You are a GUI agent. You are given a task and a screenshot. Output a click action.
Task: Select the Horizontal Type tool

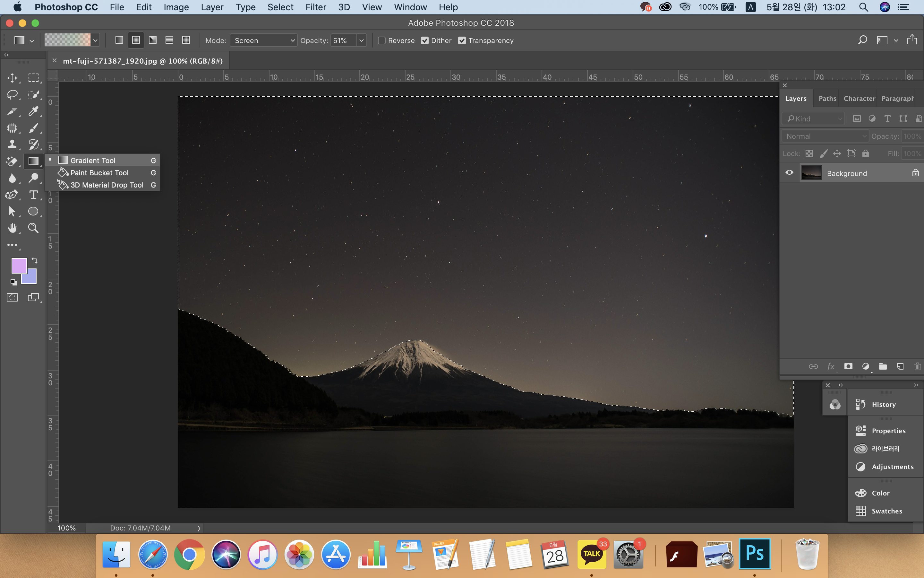tap(34, 195)
